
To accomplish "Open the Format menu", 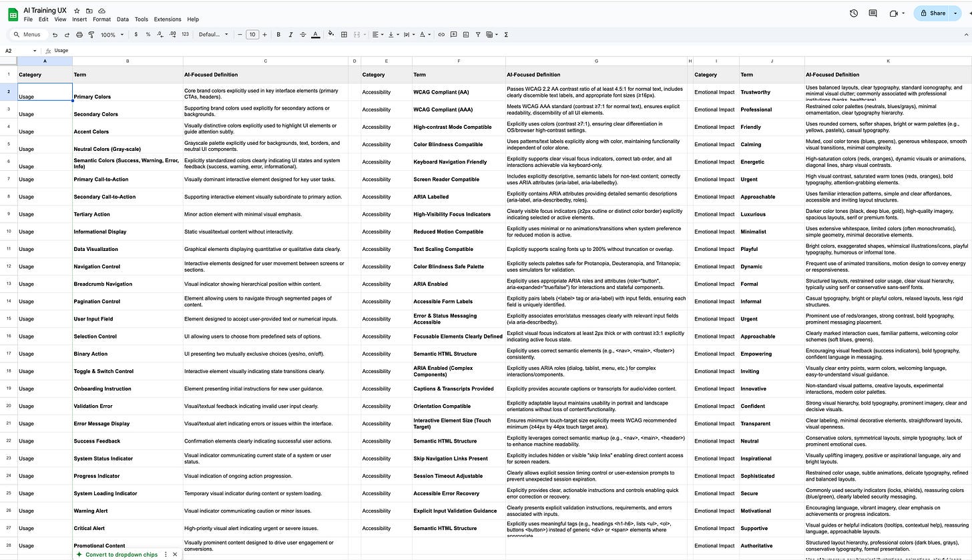I will point(102,19).
